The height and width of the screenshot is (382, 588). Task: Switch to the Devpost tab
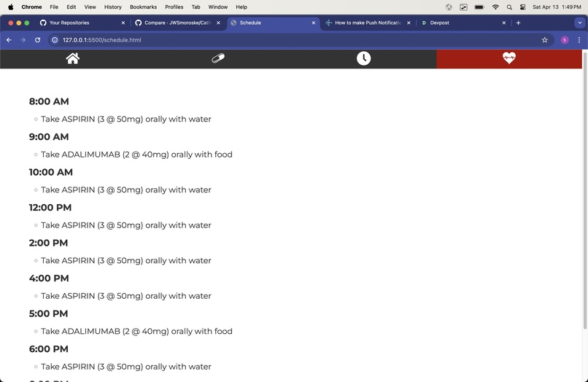[463, 23]
